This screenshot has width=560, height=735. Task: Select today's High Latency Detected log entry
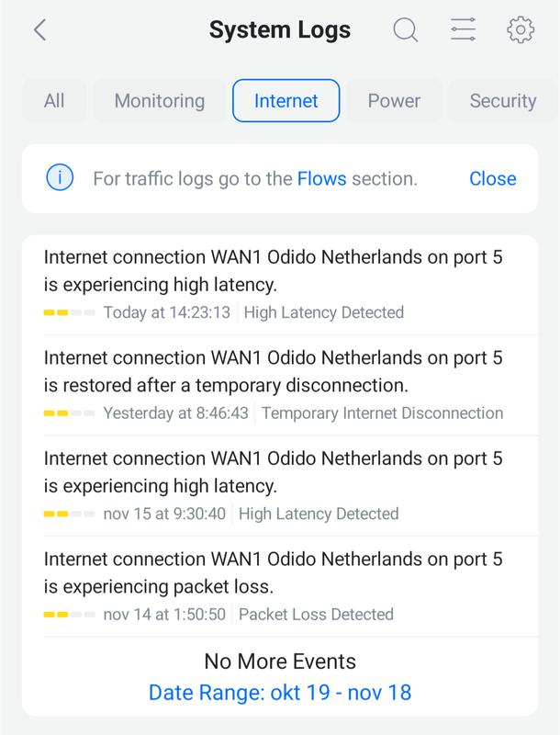coord(280,280)
